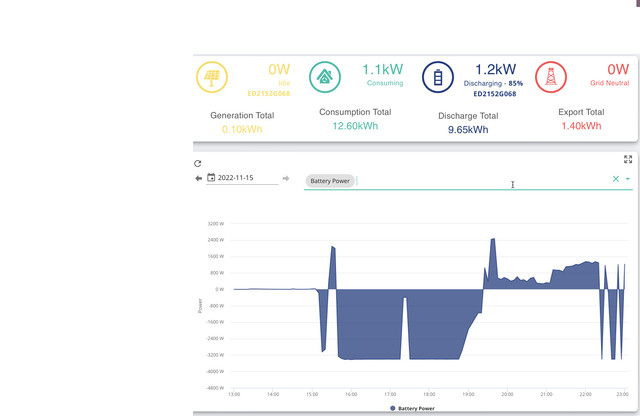Open the calendar picker icon
This screenshot has width=640, height=416.
pos(211,177)
